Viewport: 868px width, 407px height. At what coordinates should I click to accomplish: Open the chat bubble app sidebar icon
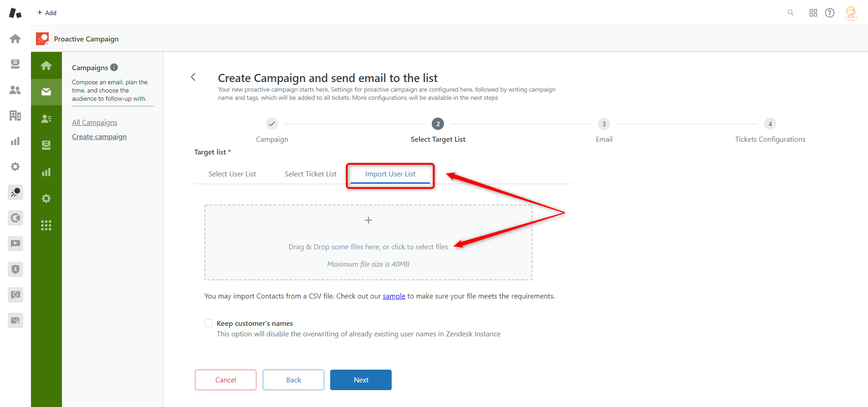15,295
